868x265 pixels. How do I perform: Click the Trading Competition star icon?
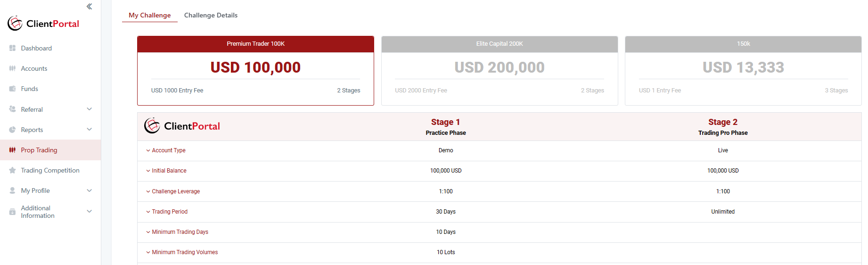pos(12,170)
